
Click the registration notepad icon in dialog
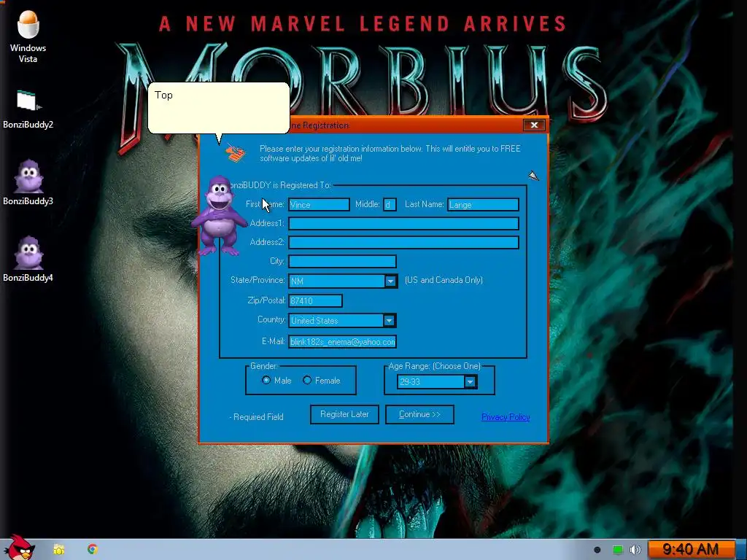pyautogui.click(x=236, y=153)
